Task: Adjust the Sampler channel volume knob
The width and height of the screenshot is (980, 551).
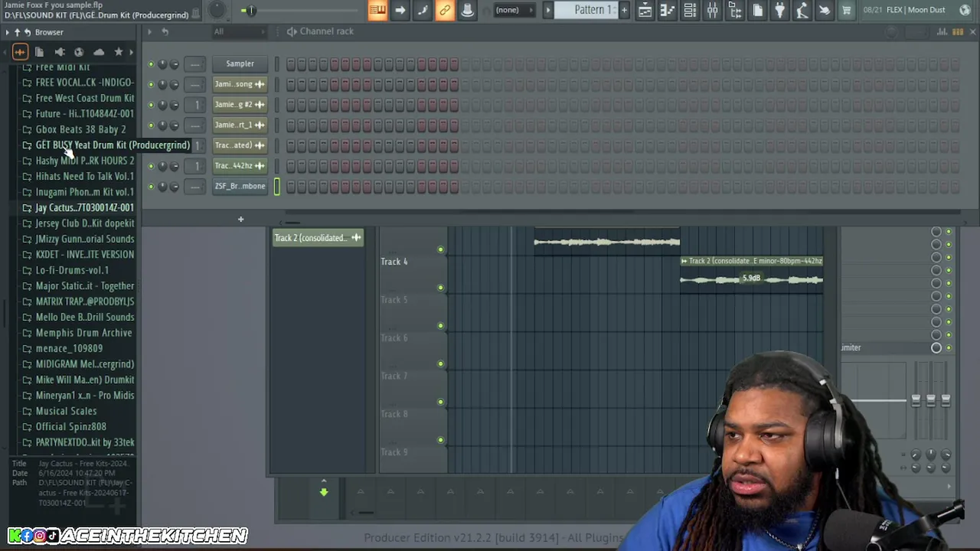Action: click(x=175, y=64)
